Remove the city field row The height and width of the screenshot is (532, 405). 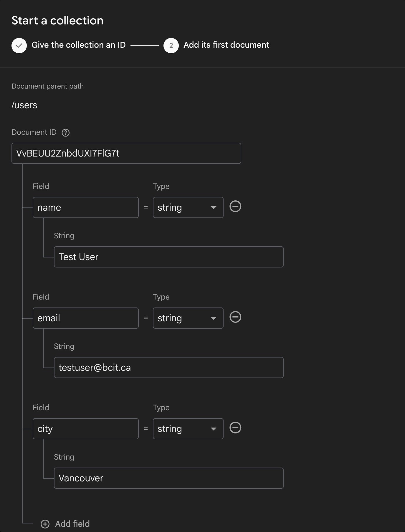coord(235,428)
